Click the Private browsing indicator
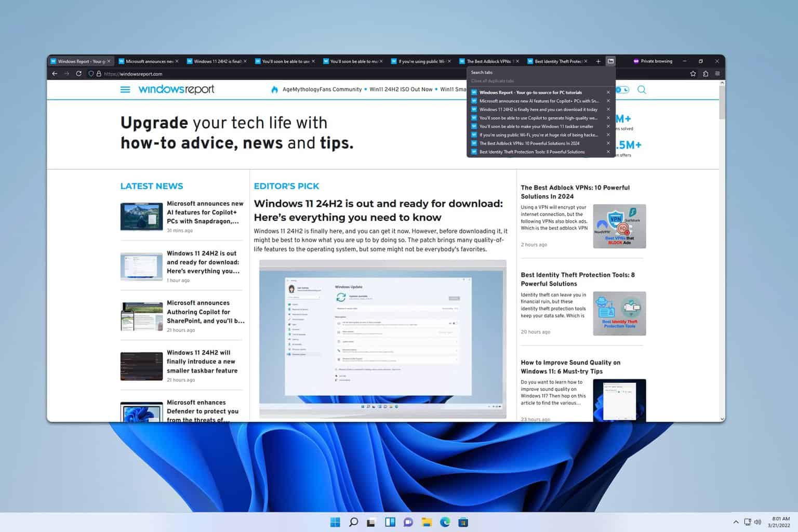Image resolution: width=798 pixels, height=532 pixels. (x=653, y=61)
